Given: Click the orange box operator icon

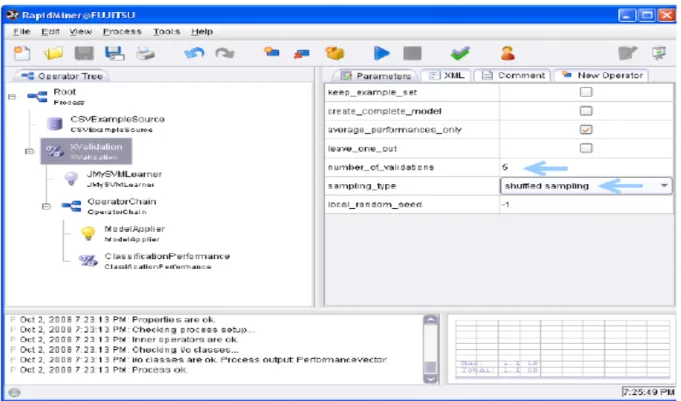Looking at the screenshot, I should (334, 53).
